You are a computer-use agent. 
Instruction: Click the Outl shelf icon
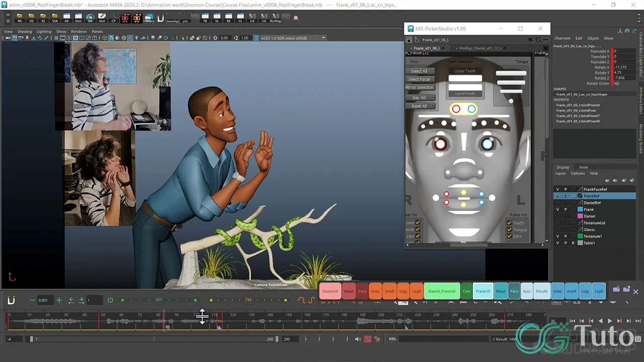point(78,19)
